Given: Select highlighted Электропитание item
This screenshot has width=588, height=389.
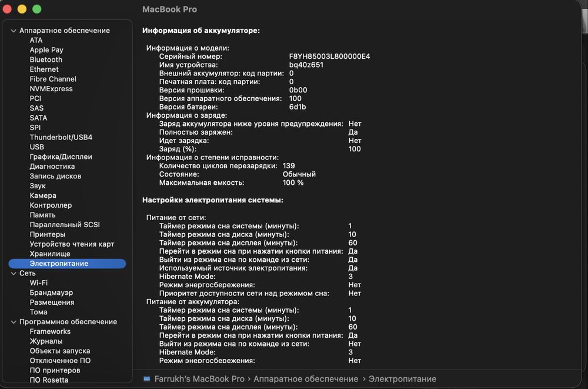Looking at the screenshot, I should tap(67, 264).
